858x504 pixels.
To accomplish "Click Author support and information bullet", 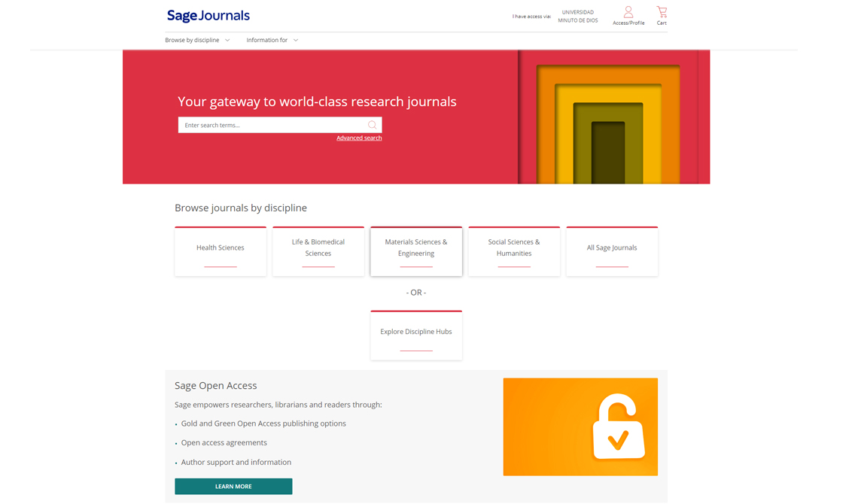I will [x=236, y=463].
